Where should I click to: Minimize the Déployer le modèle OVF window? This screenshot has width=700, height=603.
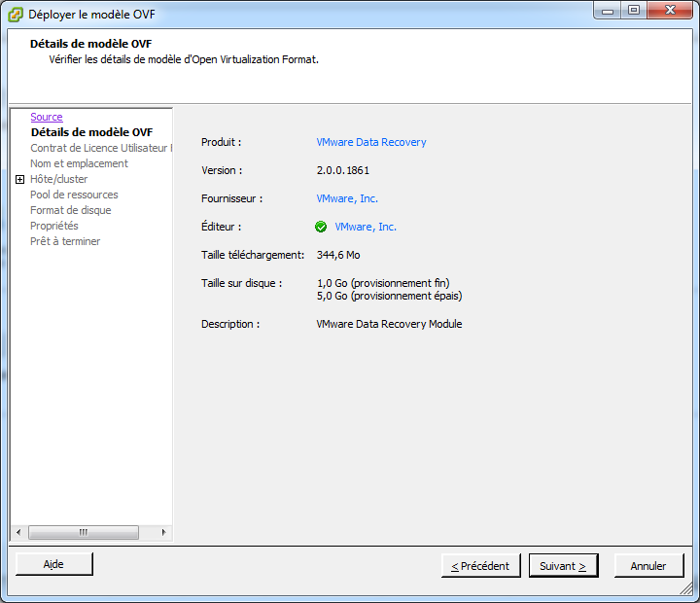pyautogui.click(x=608, y=11)
